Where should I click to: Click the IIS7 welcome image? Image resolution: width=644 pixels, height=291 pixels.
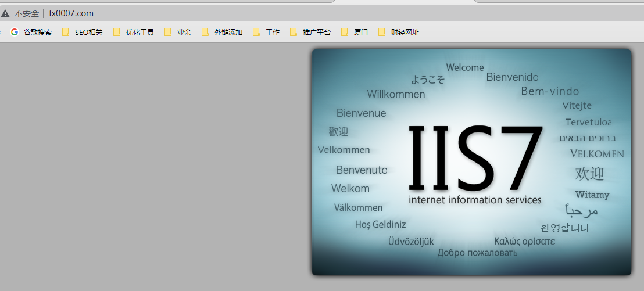pyautogui.click(x=471, y=162)
